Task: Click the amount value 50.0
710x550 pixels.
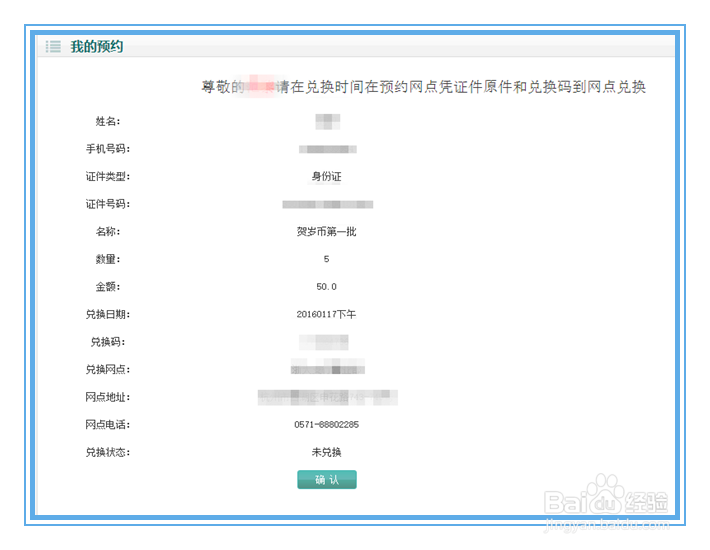Action: pyautogui.click(x=326, y=287)
